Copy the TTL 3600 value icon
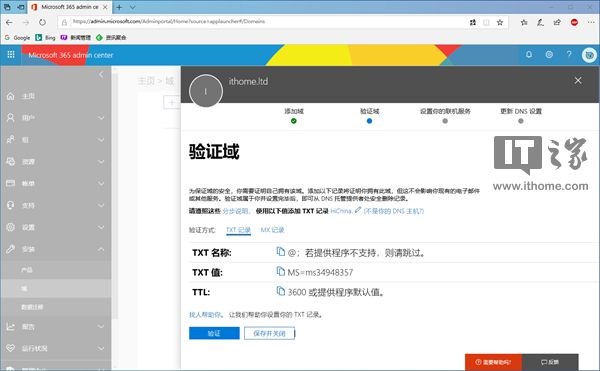600x371 pixels. pyautogui.click(x=280, y=291)
